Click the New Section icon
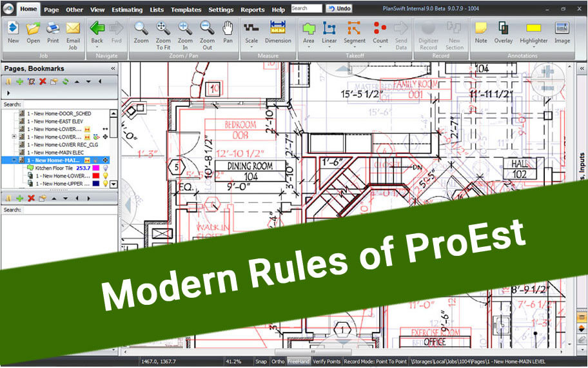This screenshot has height=368, width=588. click(x=454, y=28)
